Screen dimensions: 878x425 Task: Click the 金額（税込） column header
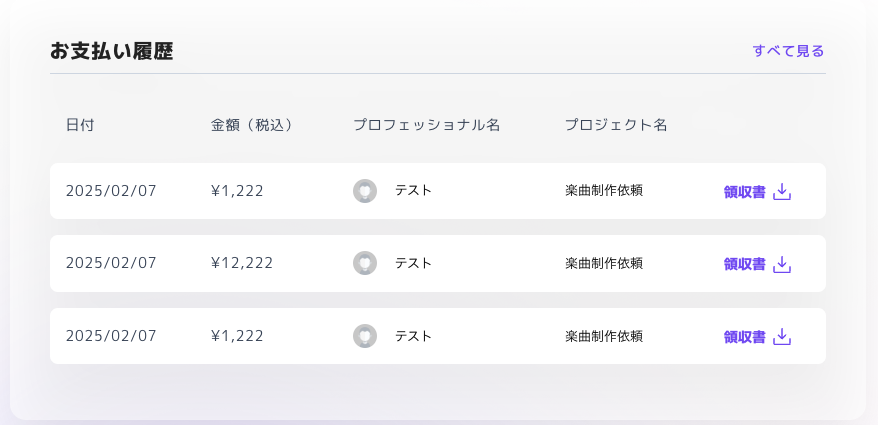tap(252, 125)
